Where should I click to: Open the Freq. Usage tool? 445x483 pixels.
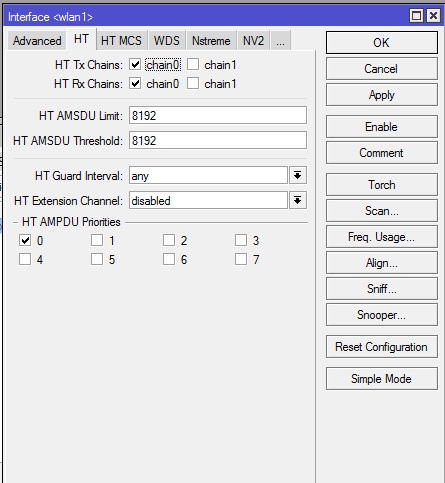(382, 237)
